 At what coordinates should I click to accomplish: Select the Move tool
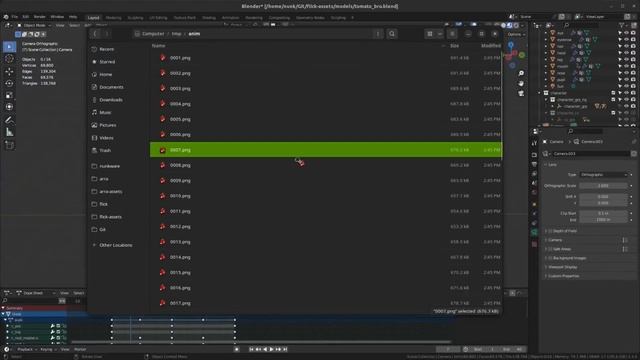pyautogui.click(x=9, y=71)
